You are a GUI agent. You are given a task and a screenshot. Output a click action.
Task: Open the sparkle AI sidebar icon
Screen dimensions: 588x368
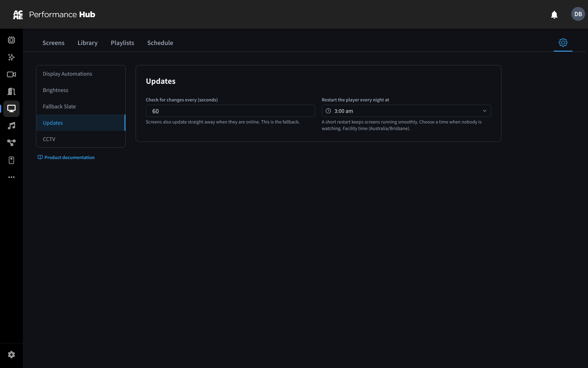click(11, 57)
